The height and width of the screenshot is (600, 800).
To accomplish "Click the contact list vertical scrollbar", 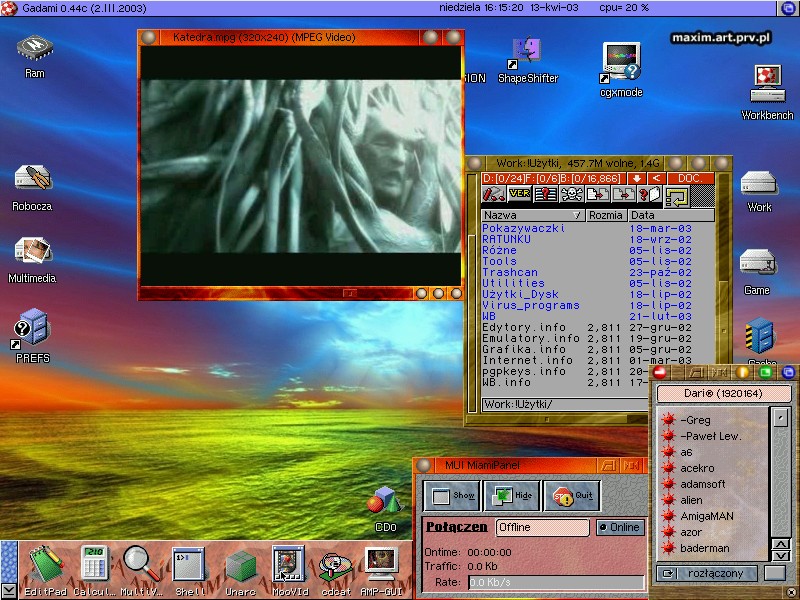I will [x=781, y=472].
